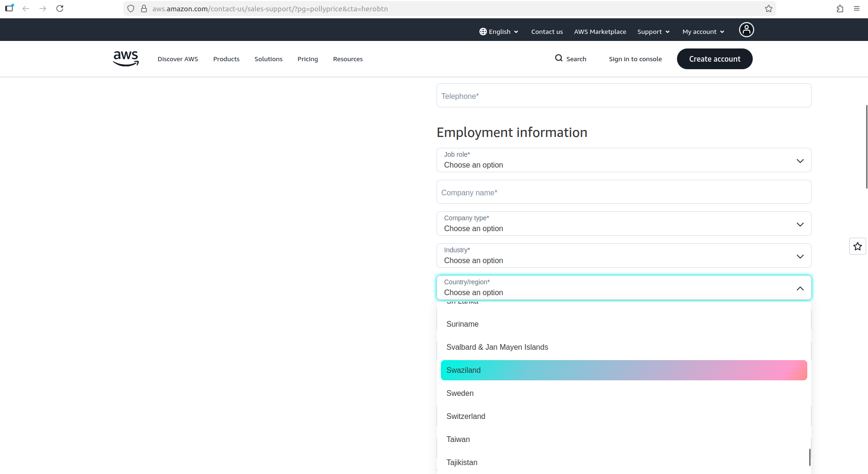Image resolution: width=868 pixels, height=474 pixels.
Task: Expand the Job role dropdown
Action: (x=623, y=160)
